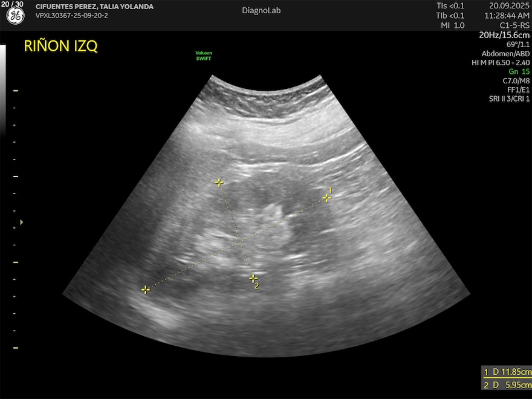
Task: Select the 1 D 11.85cm measurement result
Action: coord(507,372)
